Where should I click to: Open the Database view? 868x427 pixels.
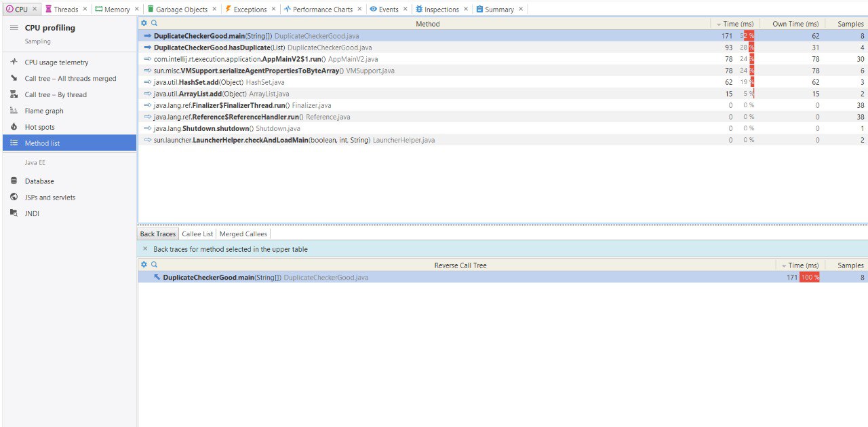(x=69, y=181)
